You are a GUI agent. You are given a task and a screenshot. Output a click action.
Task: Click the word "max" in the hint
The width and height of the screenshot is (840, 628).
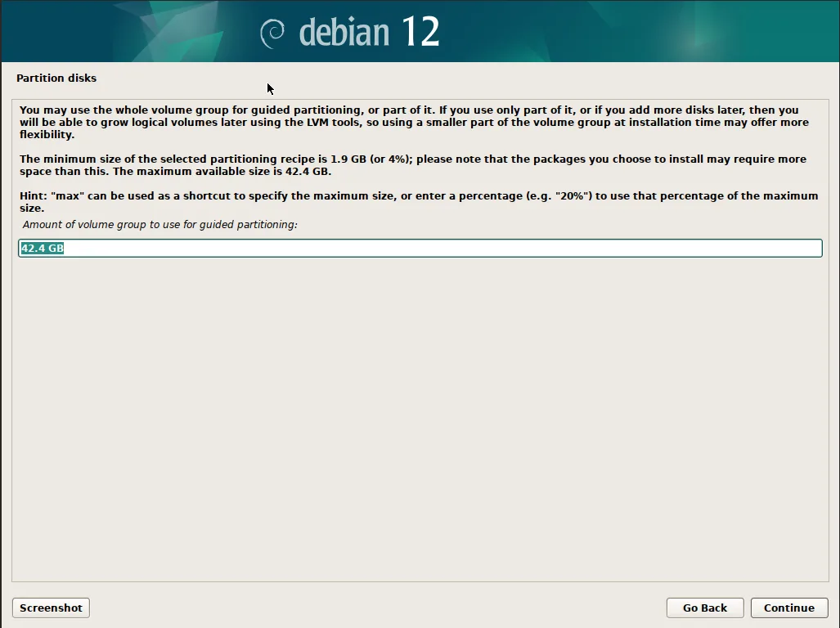tap(68, 196)
